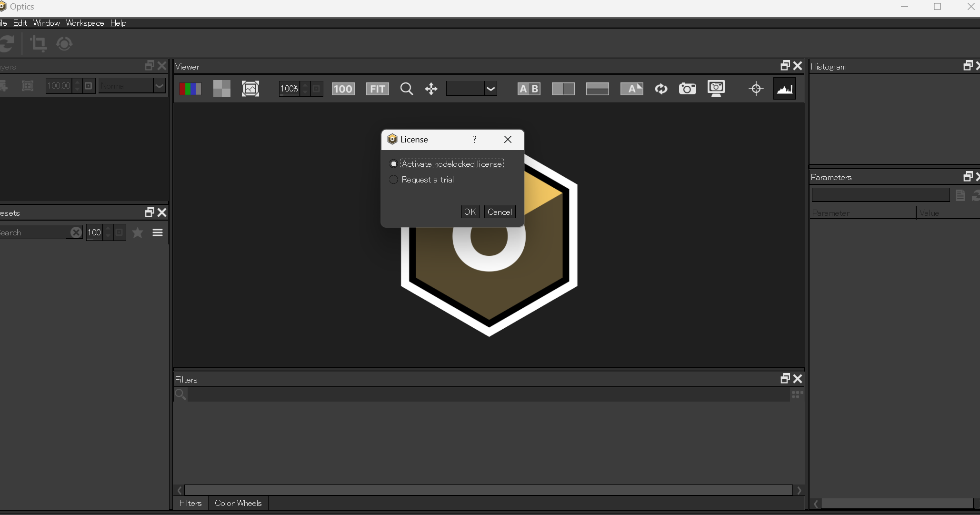
Task: Click the Presets reset size square icon
Action: coord(120,232)
